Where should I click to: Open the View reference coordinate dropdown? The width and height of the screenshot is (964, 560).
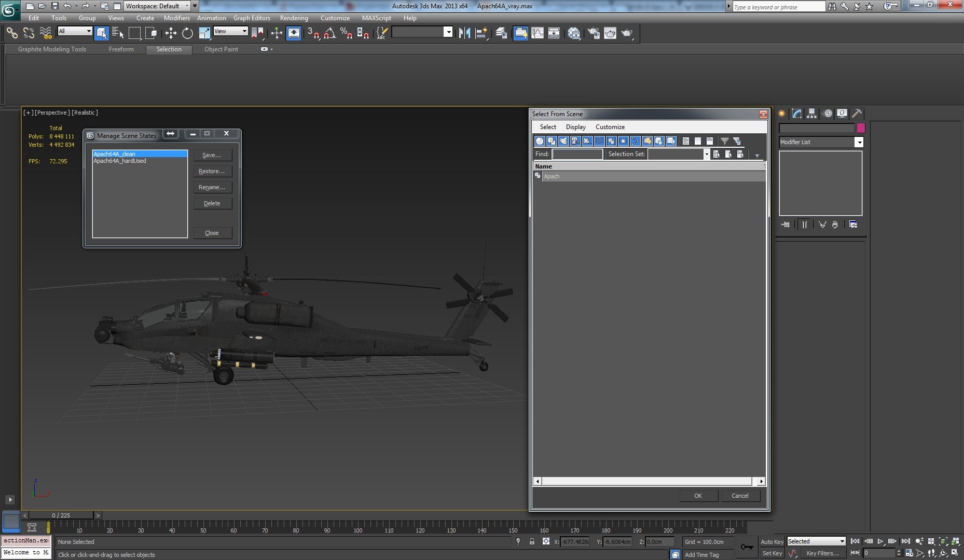click(x=231, y=31)
